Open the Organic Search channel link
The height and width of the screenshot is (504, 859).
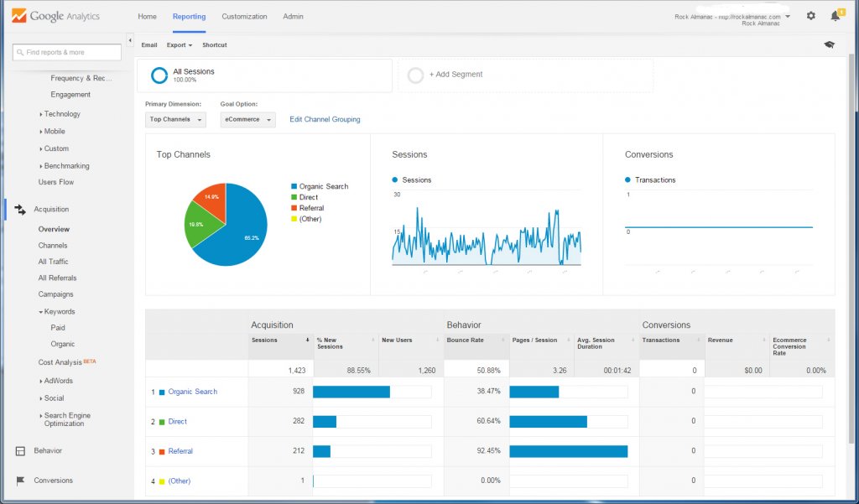192,392
